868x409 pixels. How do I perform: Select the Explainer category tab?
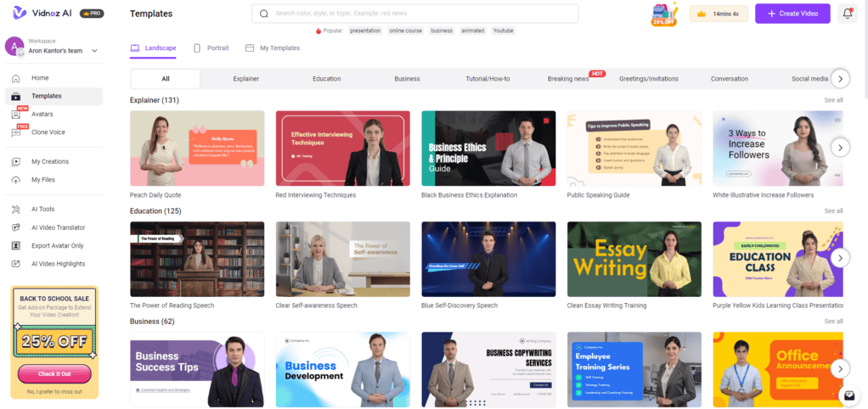tap(246, 79)
